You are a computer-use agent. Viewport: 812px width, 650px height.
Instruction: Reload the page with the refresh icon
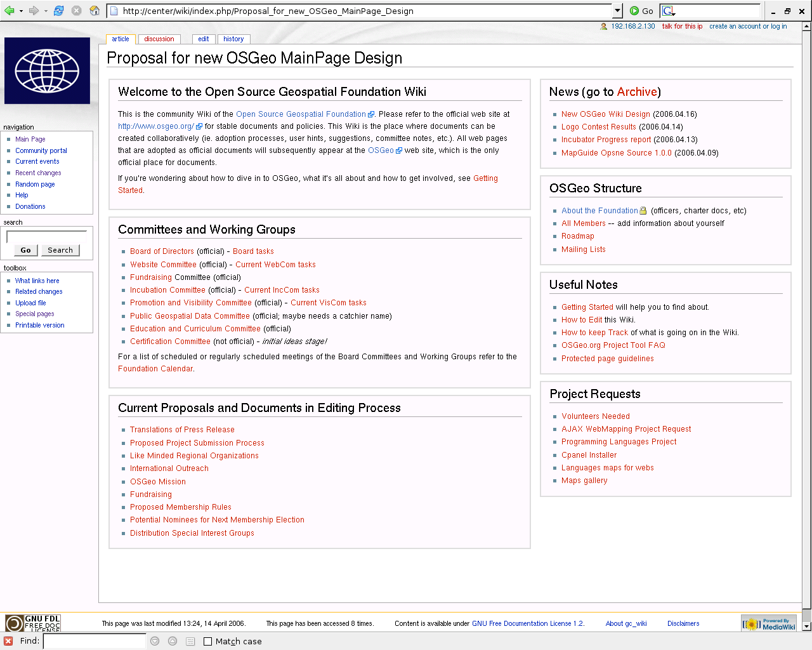coord(58,11)
